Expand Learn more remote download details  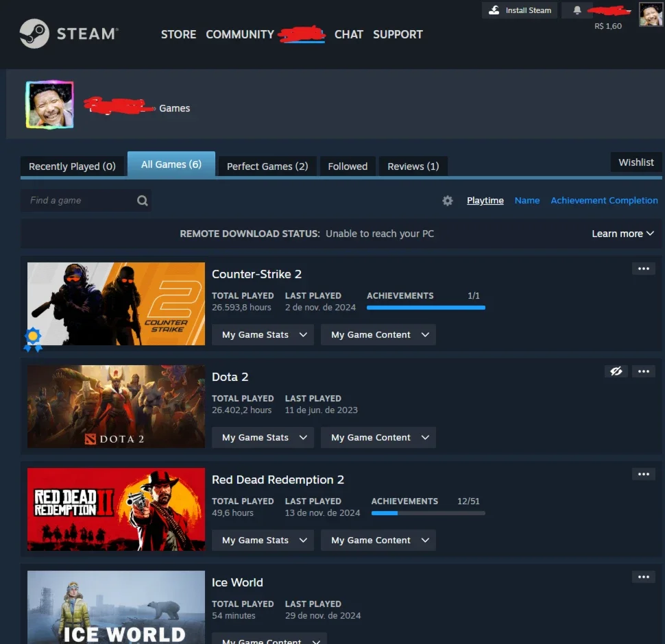click(x=622, y=234)
